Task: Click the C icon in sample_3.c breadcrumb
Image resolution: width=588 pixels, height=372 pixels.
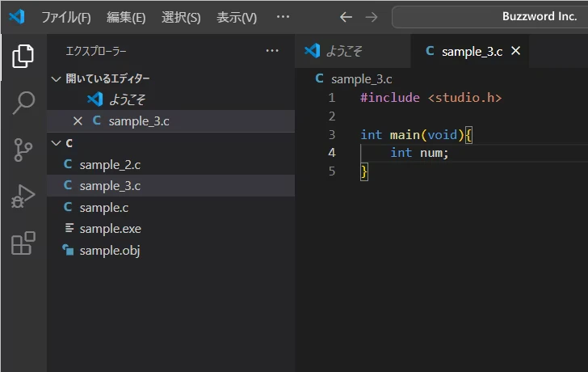Action: click(x=320, y=78)
